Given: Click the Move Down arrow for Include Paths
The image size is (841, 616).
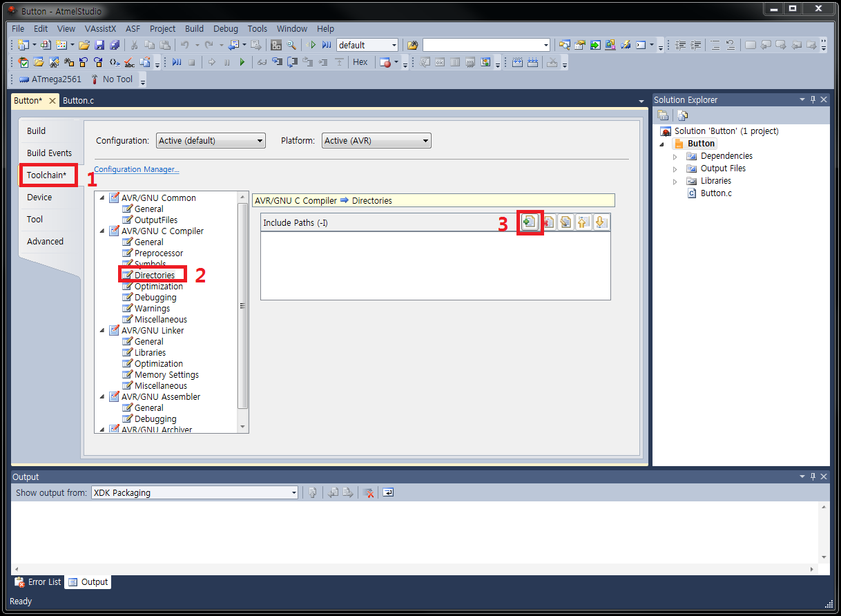Looking at the screenshot, I should [600, 222].
